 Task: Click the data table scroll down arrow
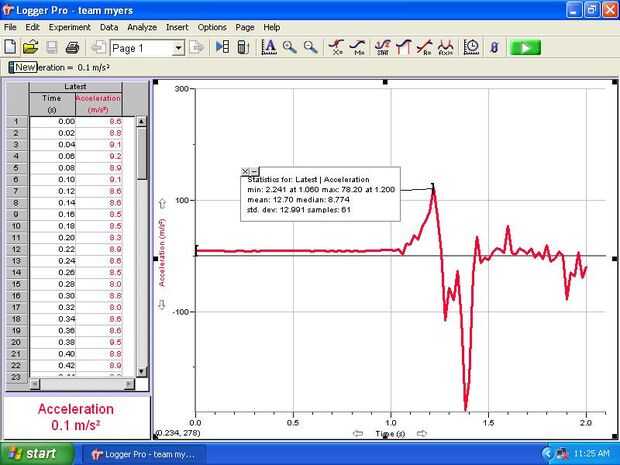[142, 371]
